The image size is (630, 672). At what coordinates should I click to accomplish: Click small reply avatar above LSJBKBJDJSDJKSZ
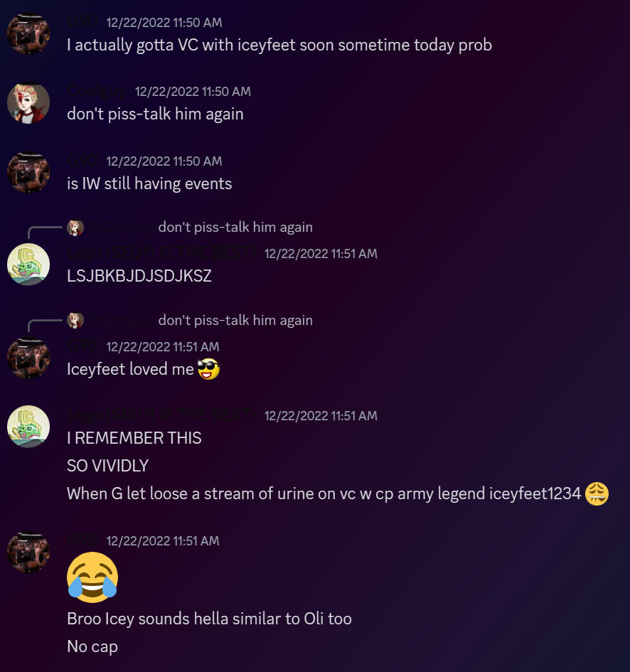point(75,228)
